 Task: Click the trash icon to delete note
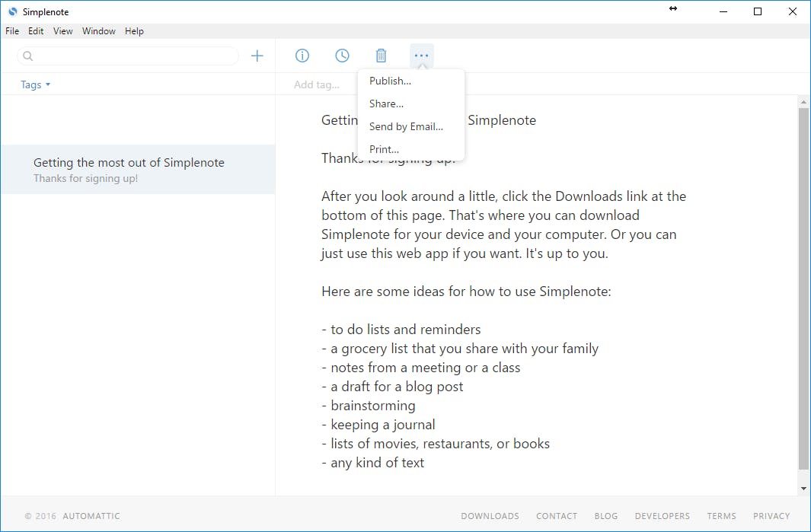[382, 56]
